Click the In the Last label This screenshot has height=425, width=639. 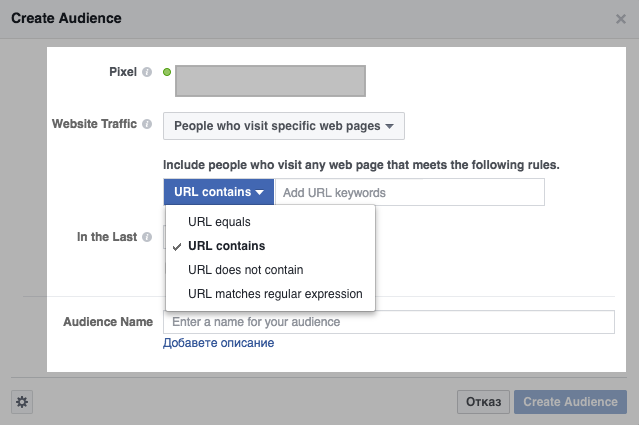107,237
